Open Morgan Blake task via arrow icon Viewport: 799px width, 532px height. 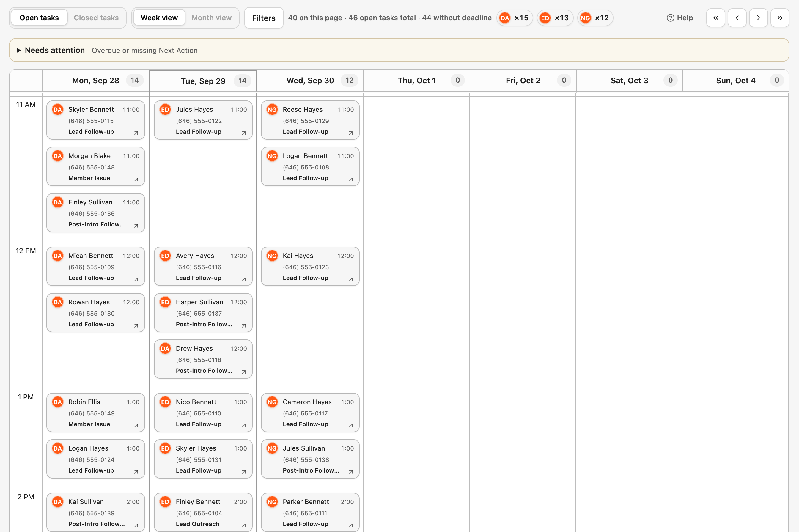pos(136,180)
